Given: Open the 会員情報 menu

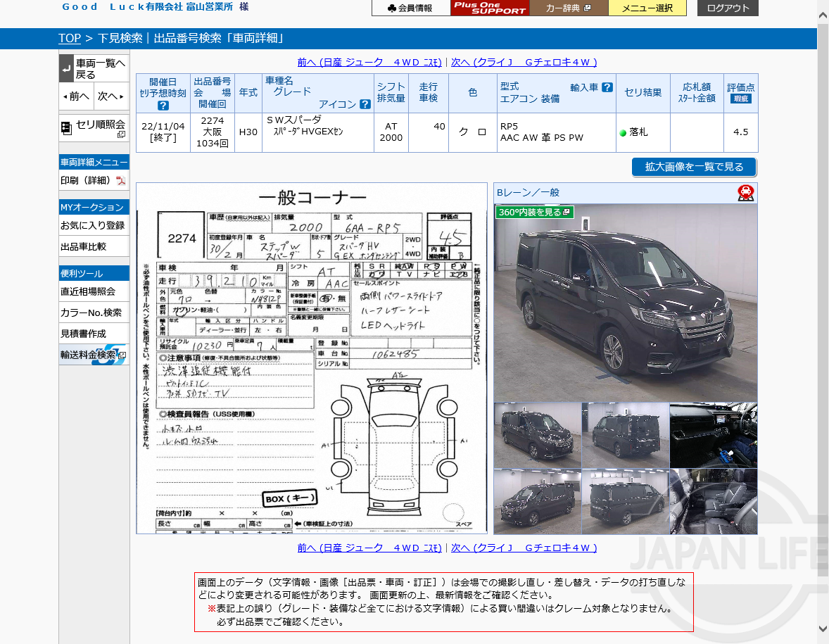Looking at the screenshot, I should 411,8.
